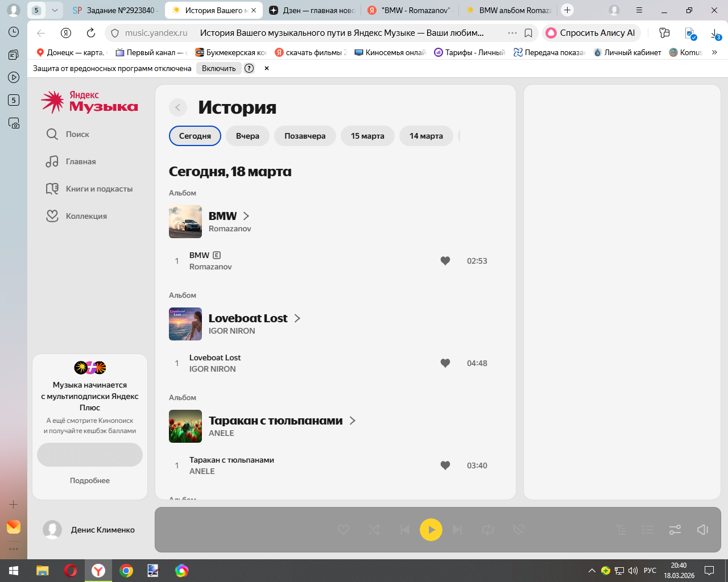Open Google Chrome from the taskbar
This screenshot has height=582, width=728.
point(126,571)
